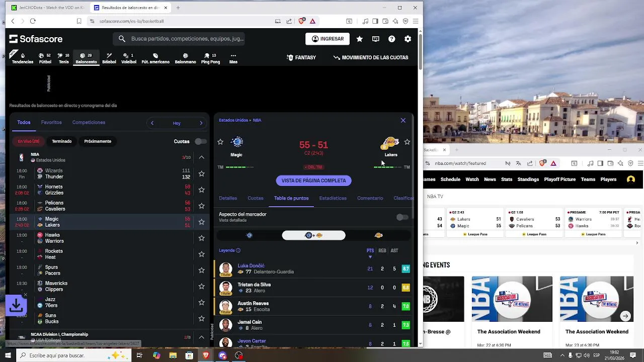Open the Más sports menu
Image resolution: width=644 pixels, height=362 pixels.
233,58
